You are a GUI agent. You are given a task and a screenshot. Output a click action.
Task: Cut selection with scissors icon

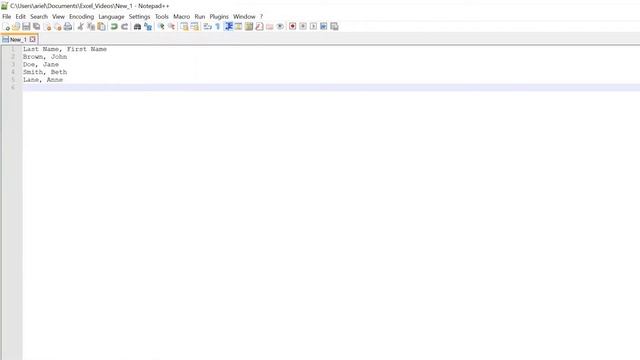[x=80, y=27]
